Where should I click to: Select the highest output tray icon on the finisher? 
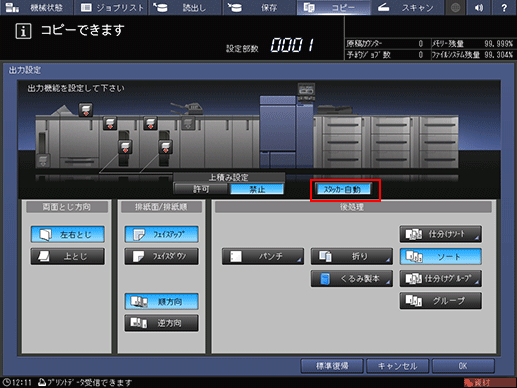(x=86, y=110)
